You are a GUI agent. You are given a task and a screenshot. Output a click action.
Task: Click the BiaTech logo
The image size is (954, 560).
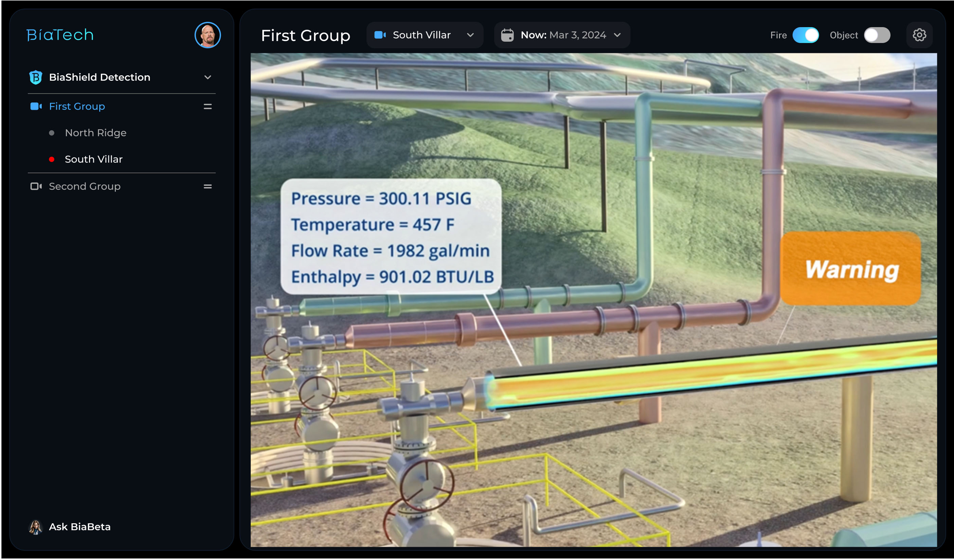pyautogui.click(x=60, y=35)
